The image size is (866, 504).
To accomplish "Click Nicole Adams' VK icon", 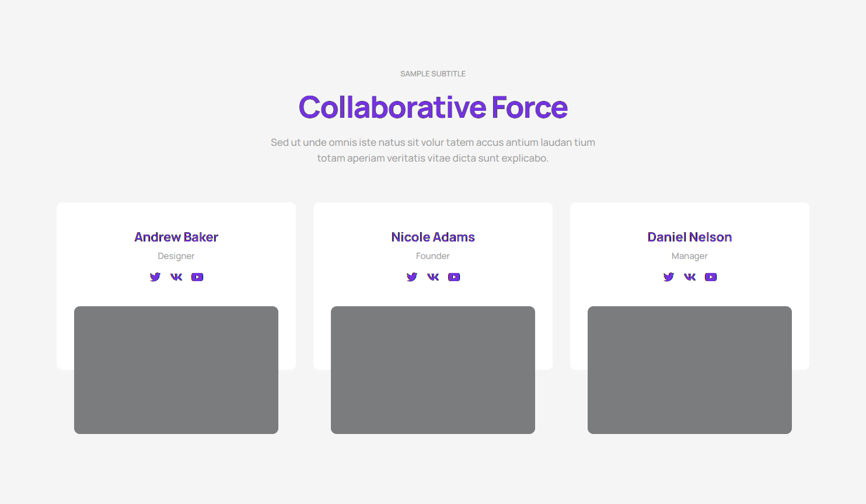I will click(x=433, y=277).
